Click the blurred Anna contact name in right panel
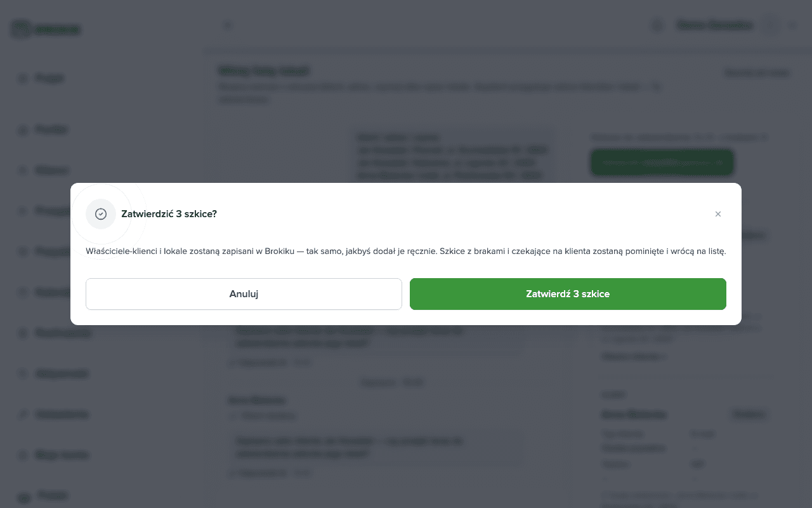 tap(634, 415)
